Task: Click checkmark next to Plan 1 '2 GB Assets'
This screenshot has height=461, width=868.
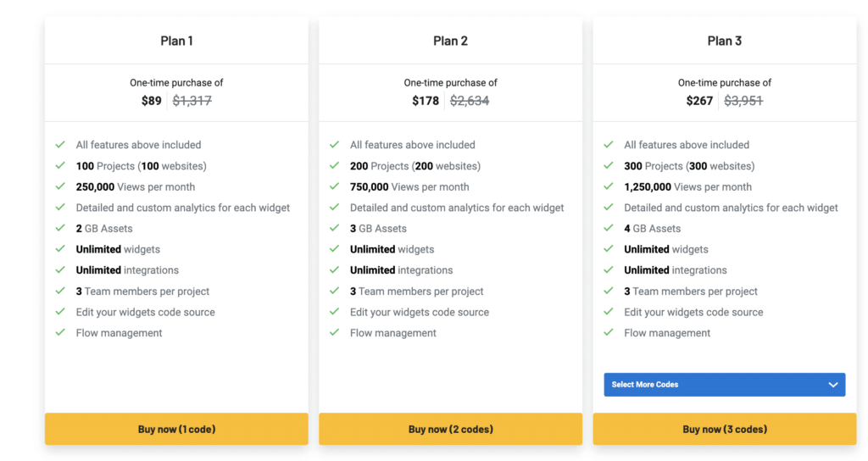Action: point(60,229)
